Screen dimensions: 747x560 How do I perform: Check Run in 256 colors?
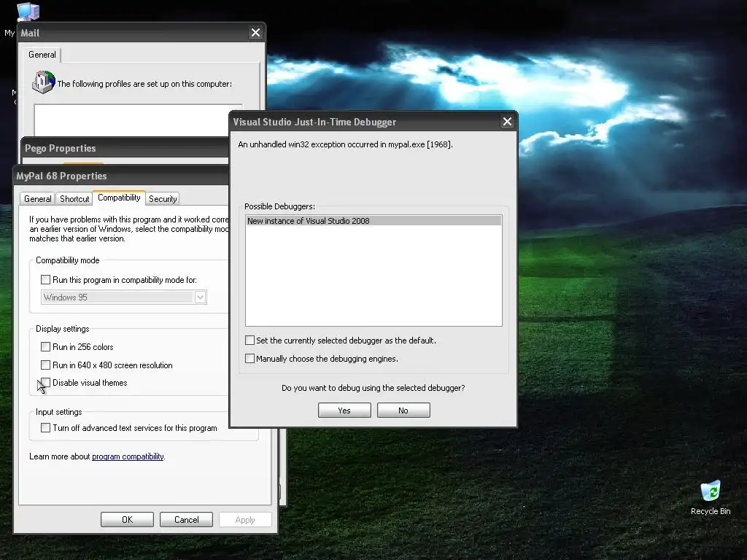tap(45, 346)
